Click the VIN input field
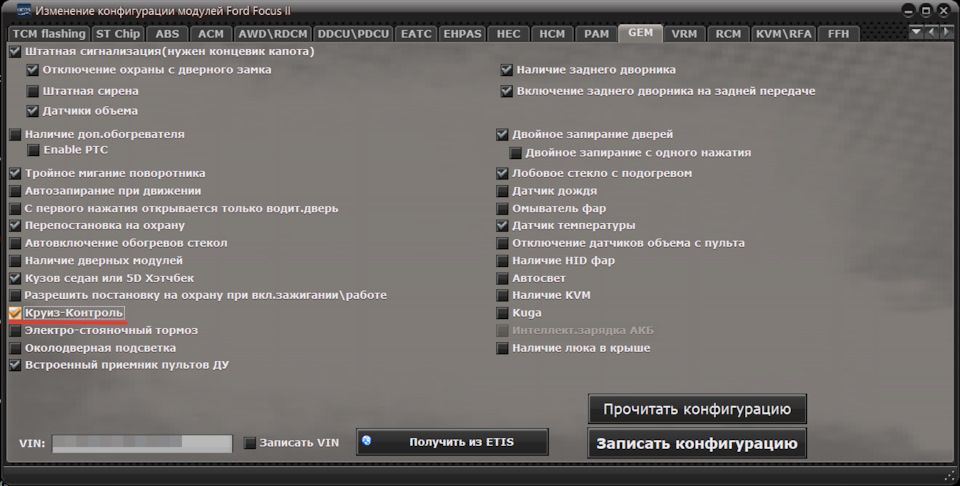 pyautogui.click(x=142, y=443)
